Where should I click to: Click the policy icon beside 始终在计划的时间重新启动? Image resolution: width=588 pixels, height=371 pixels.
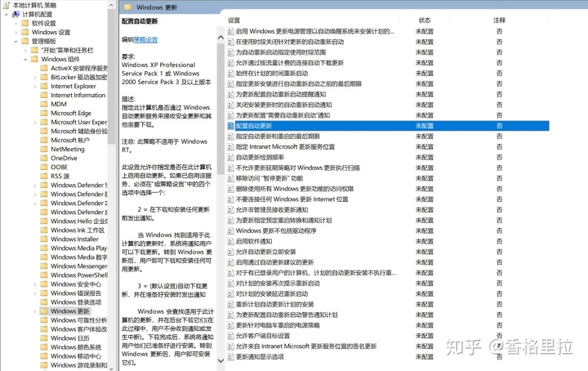pyautogui.click(x=231, y=74)
